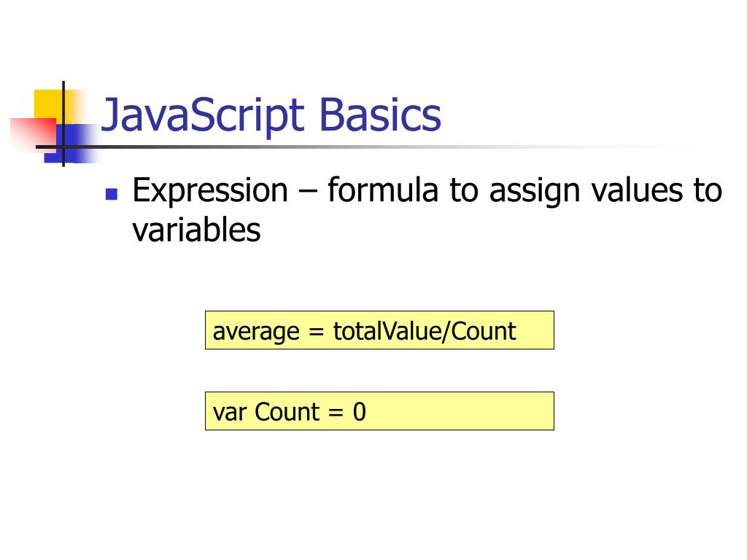The image size is (747, 560).
Task: Select the word Basics in the title
Action: 379,114
